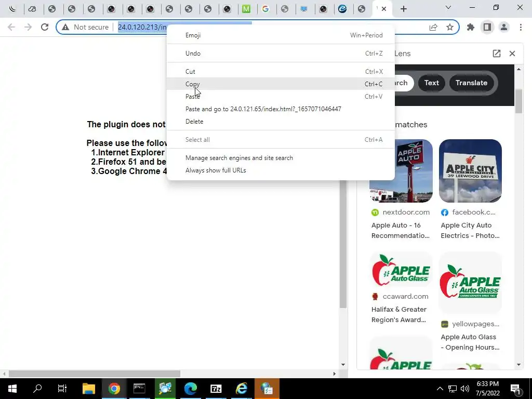Toggle the browser side panel
Viewport: 532px width, 399px height.
(x=487, y=27)
